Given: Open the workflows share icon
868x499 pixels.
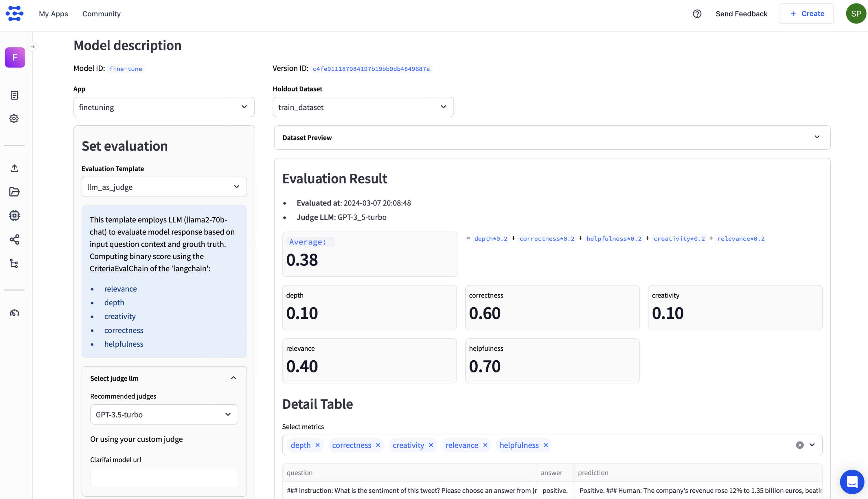Looking at the screenshot, I should (x=14, y=239).
